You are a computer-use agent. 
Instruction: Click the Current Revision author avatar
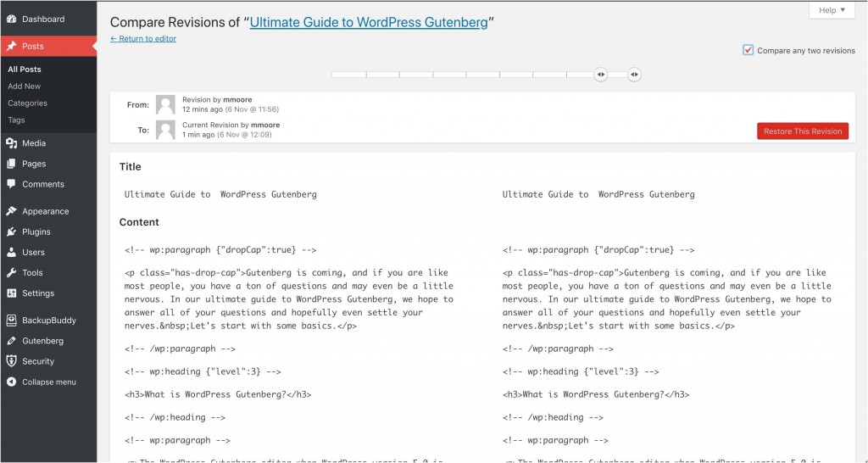(165, 130)
